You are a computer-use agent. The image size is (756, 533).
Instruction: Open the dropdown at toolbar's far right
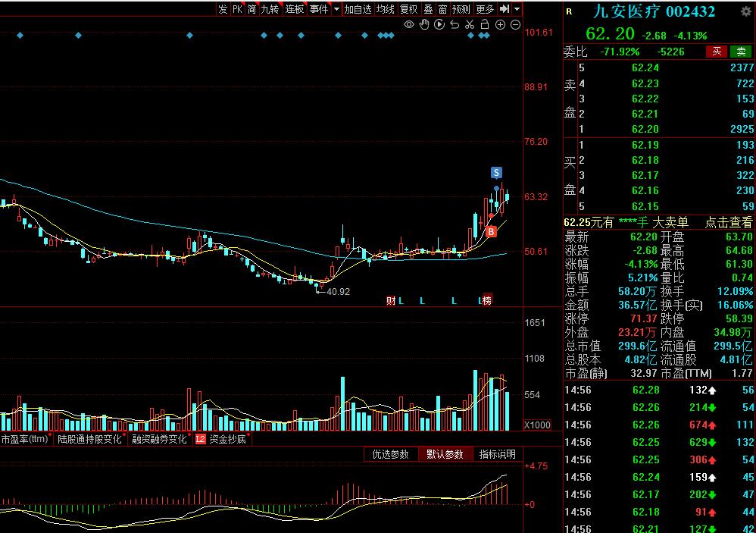point(517,9)
